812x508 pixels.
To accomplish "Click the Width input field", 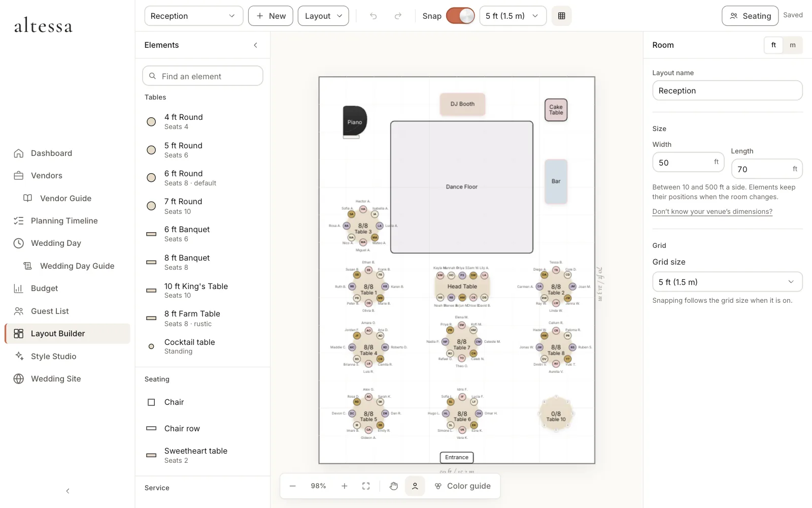I will point(688,163).
